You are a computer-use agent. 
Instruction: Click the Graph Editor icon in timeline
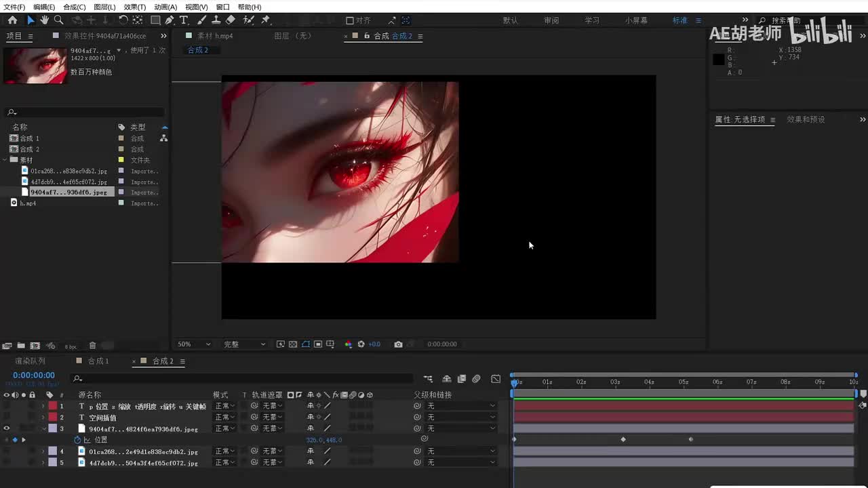(496, 379)
